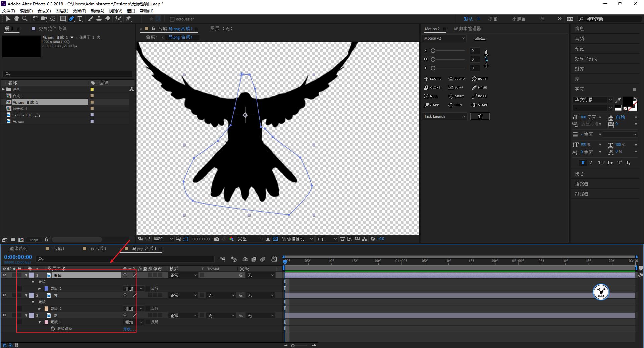The height and width of the screenshot is (348, 644).
Task: Select the Zoom magnifier tool
Action: pos(25,19)
